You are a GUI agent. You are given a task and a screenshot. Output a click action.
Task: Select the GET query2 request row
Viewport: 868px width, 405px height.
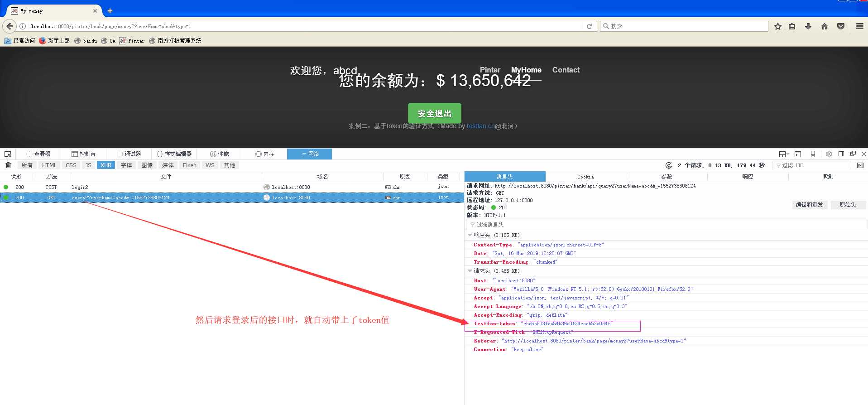(x=232, y=198)
